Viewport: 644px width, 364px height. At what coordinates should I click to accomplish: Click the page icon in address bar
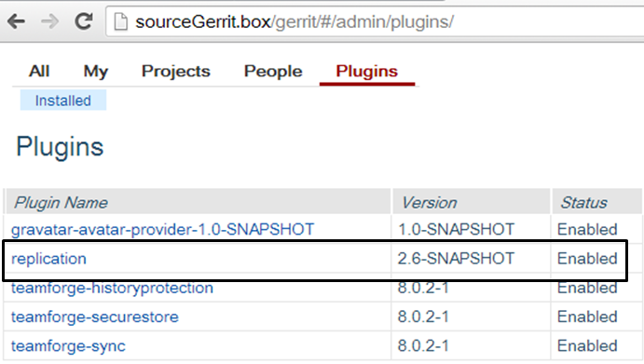click(x=121, y=21)
